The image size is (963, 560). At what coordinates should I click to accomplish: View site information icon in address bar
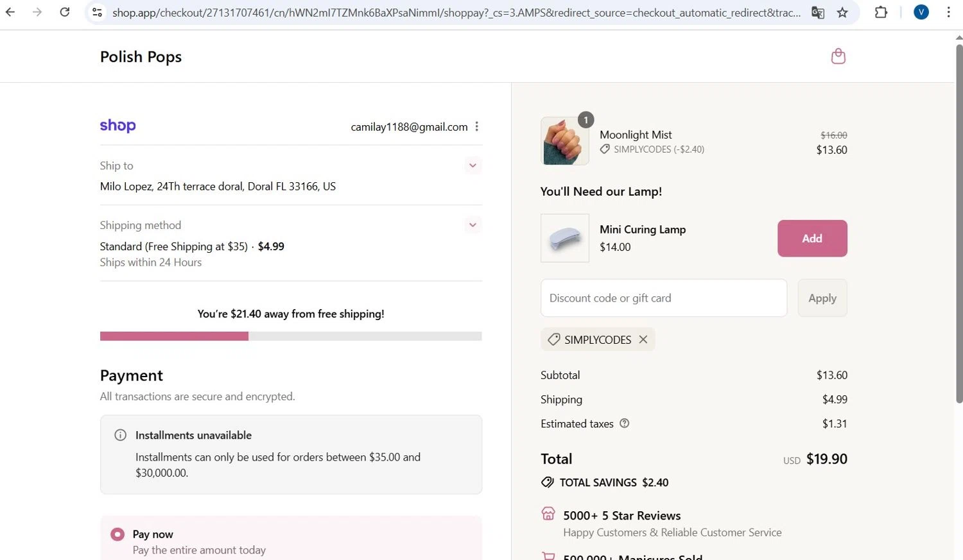coord(97,12)
